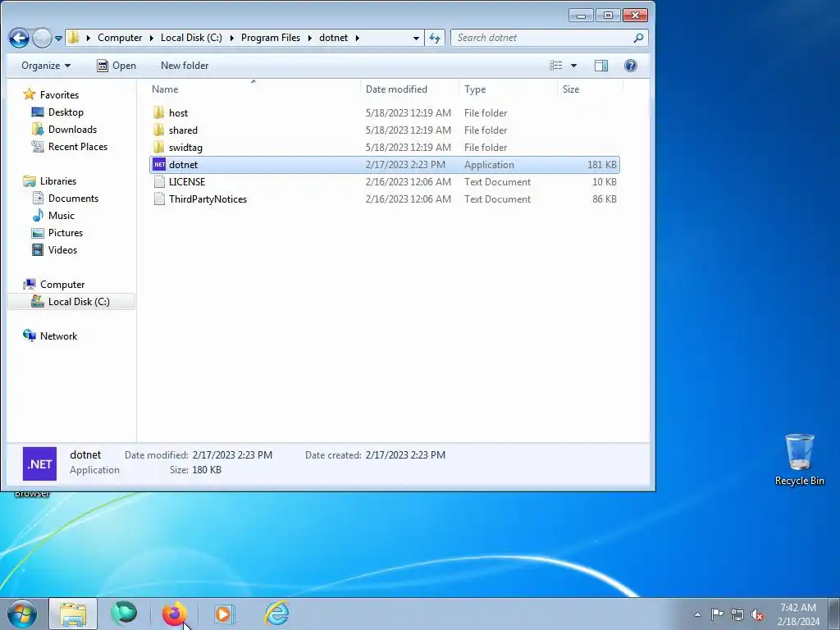Select Computer in the address breadcrumb
Viewport: 840px width, 630px height.
pyautogui.click(x=120, y=38)
